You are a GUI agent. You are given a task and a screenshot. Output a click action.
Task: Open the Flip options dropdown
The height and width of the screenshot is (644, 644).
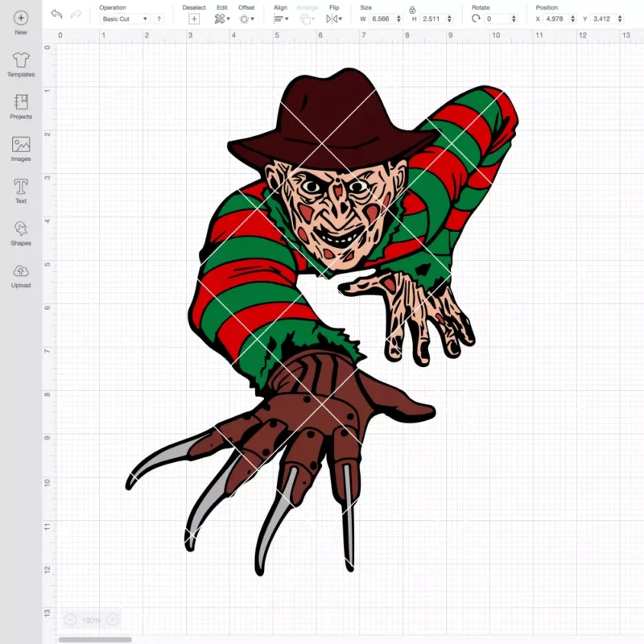click(x=334, y=19)
